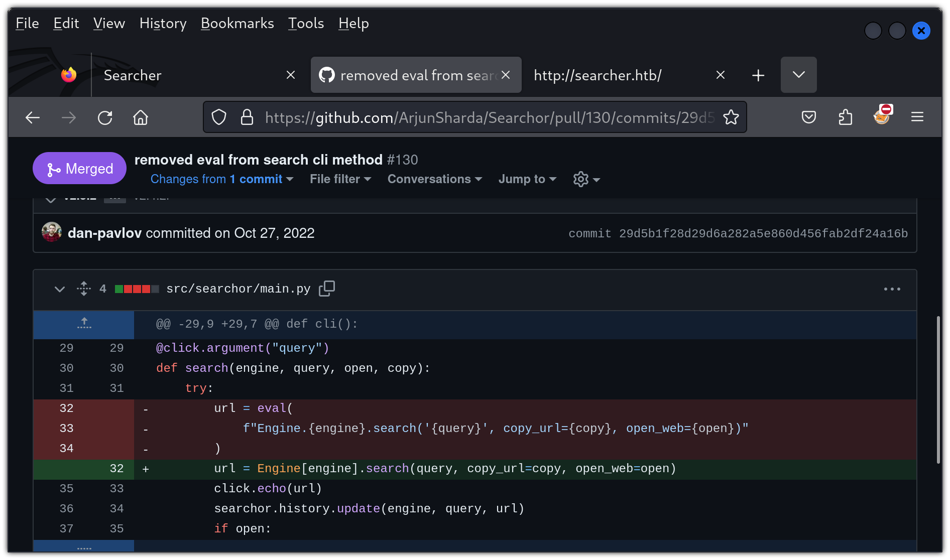Image resolution: width=950 pixels, height=560 pixels.
Task: Open the 'Changes from 1 commit' dropdown
Action: click(x=221, y=179)
